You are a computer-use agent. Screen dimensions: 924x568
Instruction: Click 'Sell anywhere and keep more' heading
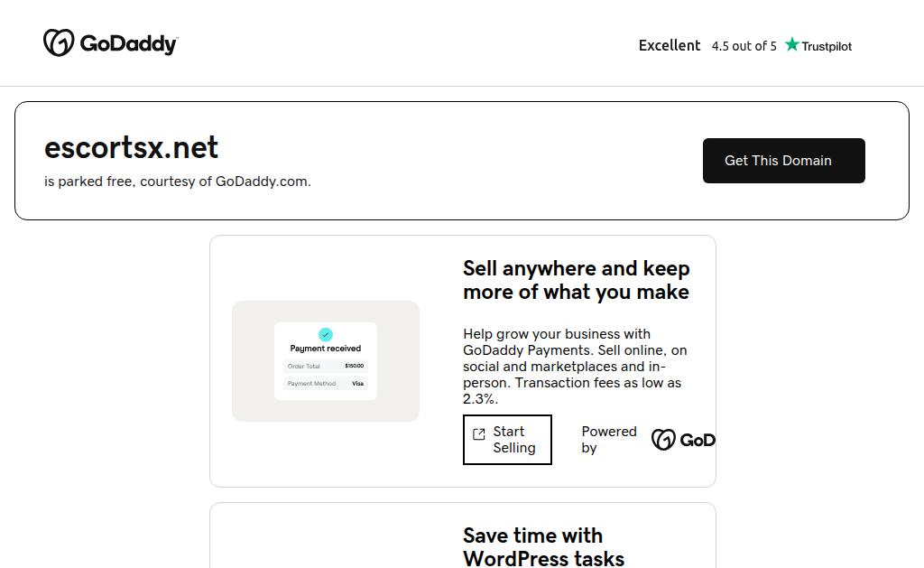pos(576,280)
